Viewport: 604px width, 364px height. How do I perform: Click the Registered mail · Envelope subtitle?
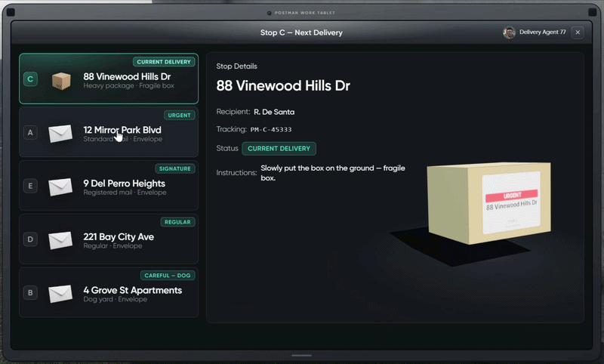coord(125,193)
